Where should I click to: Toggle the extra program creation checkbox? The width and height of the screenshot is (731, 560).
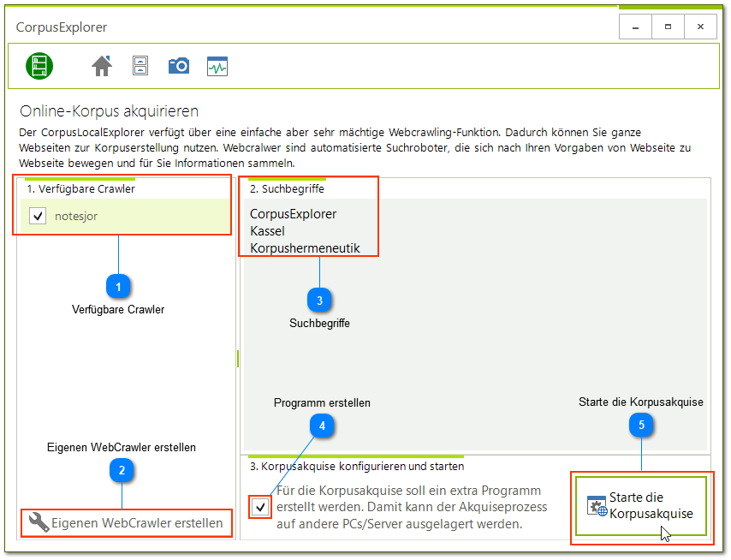click(260, 506)
